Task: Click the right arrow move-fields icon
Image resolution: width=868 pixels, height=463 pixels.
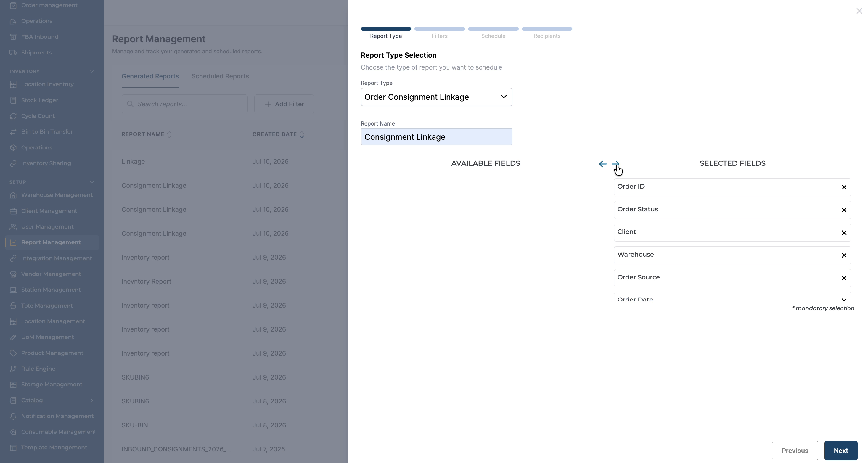Action: pyautogui.click(x=615, y=164)
